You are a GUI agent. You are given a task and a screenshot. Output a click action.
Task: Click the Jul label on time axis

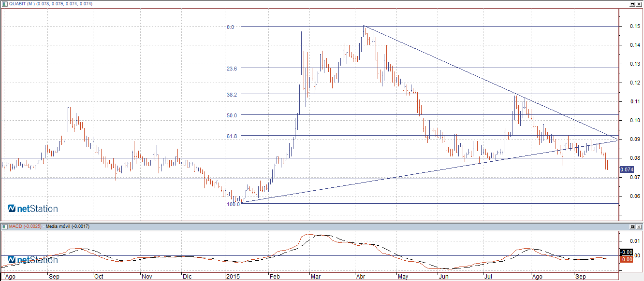(489, 277)
